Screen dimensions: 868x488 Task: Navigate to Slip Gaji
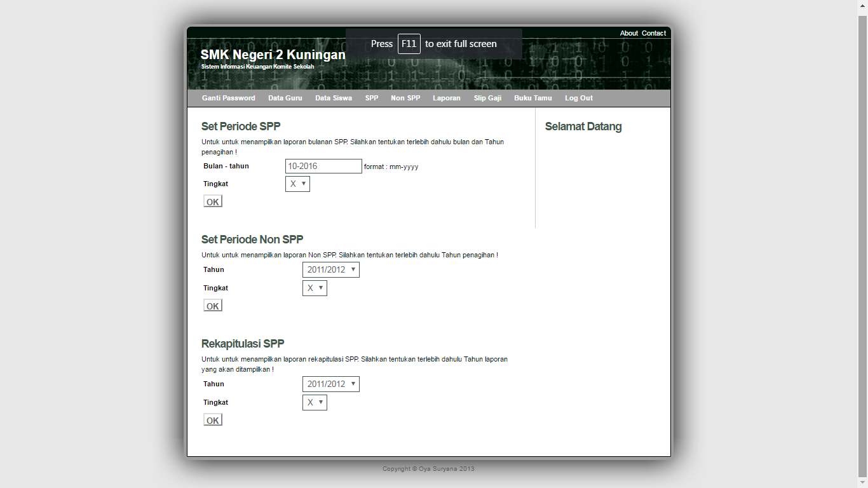coord(487,98)
